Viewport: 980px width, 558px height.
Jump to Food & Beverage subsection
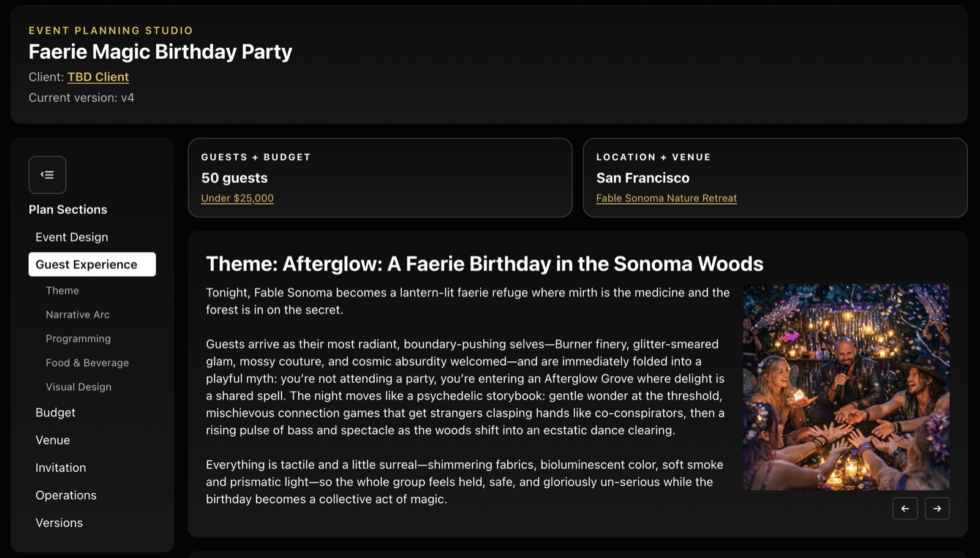click(87, 363)
